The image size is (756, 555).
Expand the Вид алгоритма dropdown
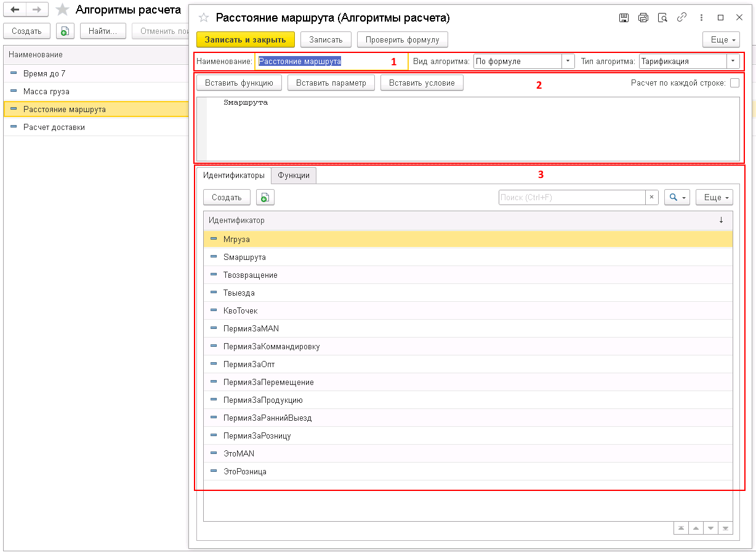click(568, 62)
